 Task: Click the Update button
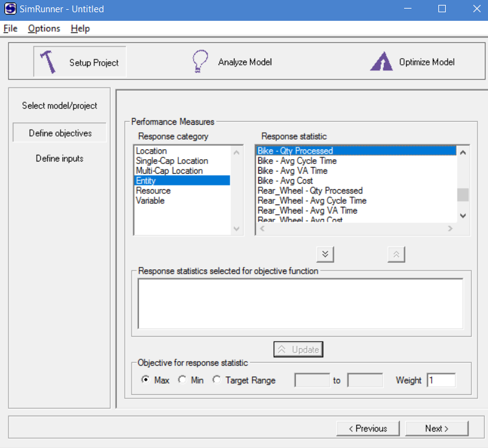[298, 349]
